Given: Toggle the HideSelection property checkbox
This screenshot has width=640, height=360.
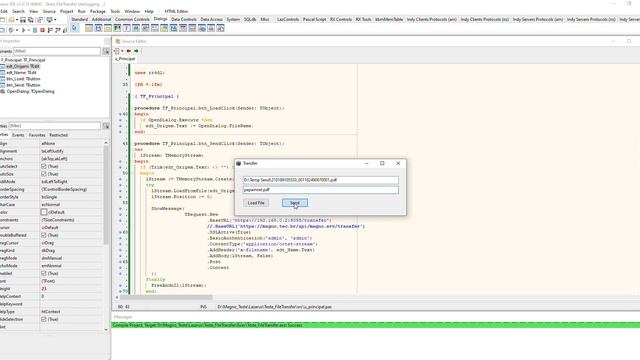Looking at the screenshot, I should point(44,319).
